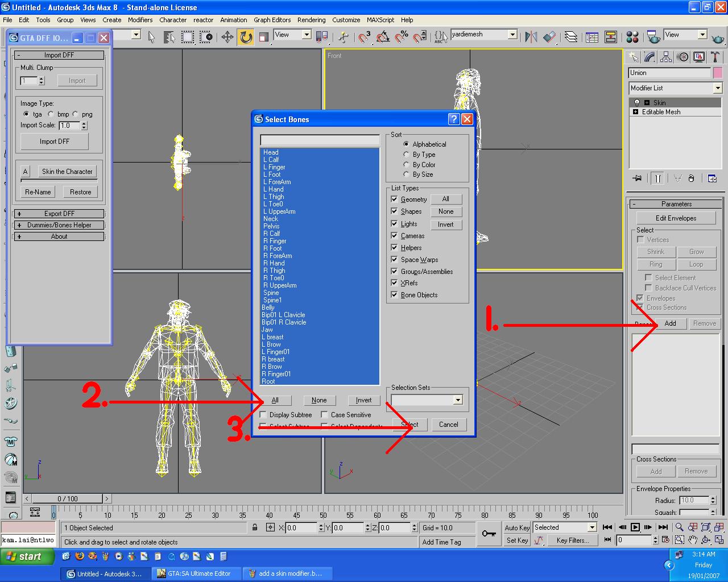Select the By Type sort option
This screenshot has height=582, width=728.
(x=406, y=155)
